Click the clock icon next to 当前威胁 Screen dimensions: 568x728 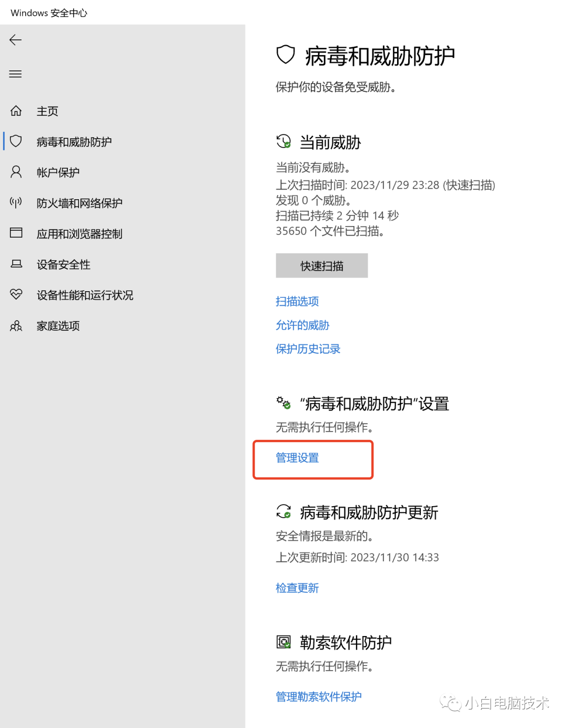[x=284, y=141]
